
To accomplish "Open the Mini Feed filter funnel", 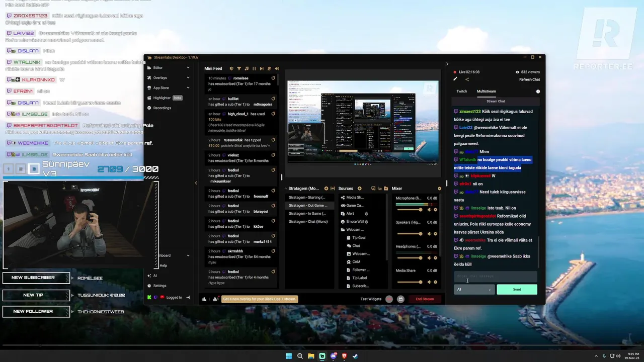I will 239,68.
